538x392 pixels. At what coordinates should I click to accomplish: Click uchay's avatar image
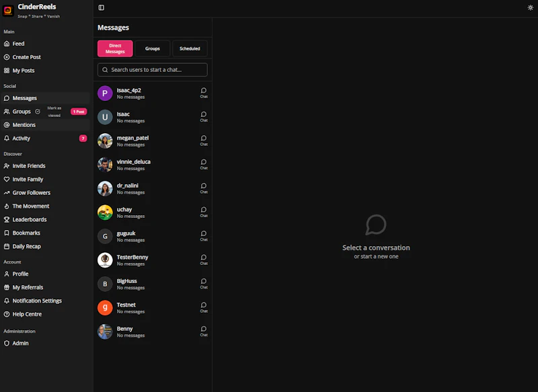[x=105, y=212]
